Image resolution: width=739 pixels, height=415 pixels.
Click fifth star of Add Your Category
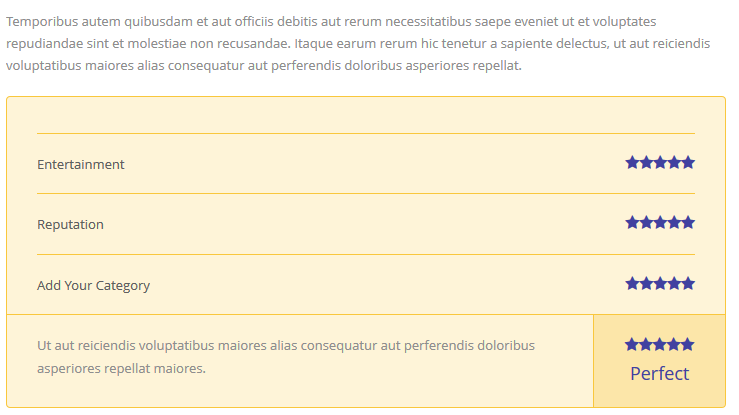coord(688,284)
